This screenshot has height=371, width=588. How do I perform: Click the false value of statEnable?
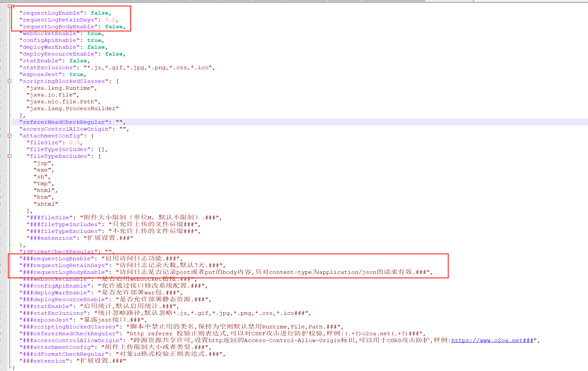78,61
